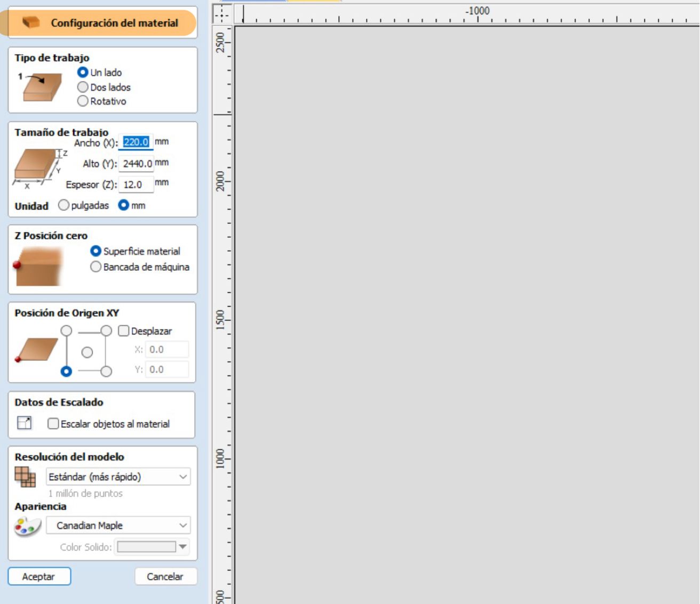
Task: Click the Cancelar button
Action: (165, 576)
